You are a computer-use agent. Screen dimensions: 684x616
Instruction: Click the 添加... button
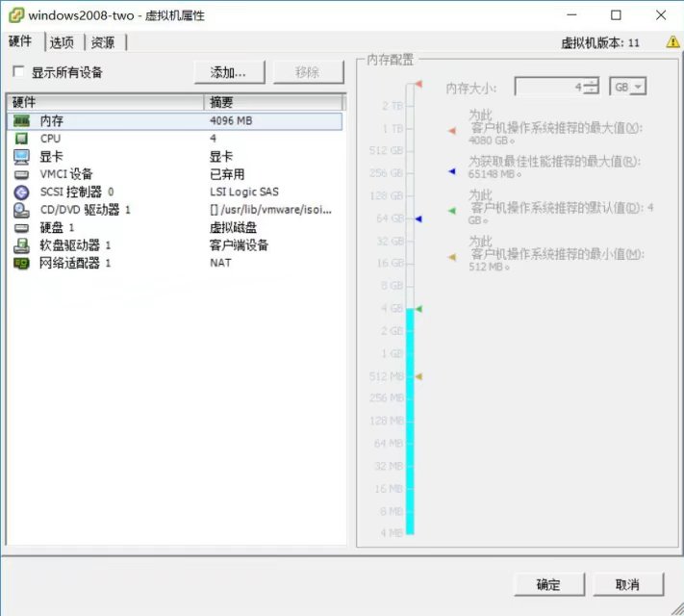pos(229,72)
